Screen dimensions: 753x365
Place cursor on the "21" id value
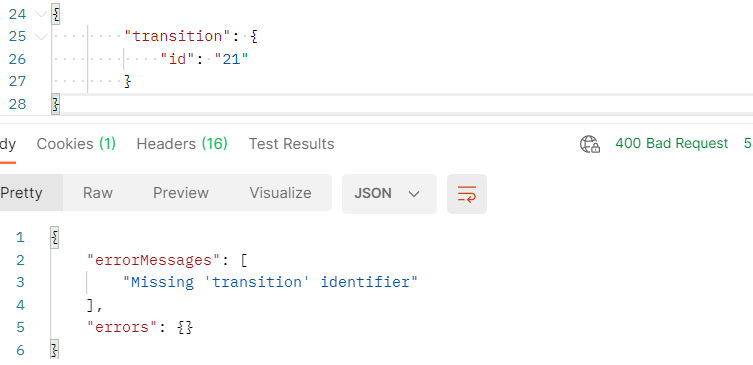(x=231, y=59)
